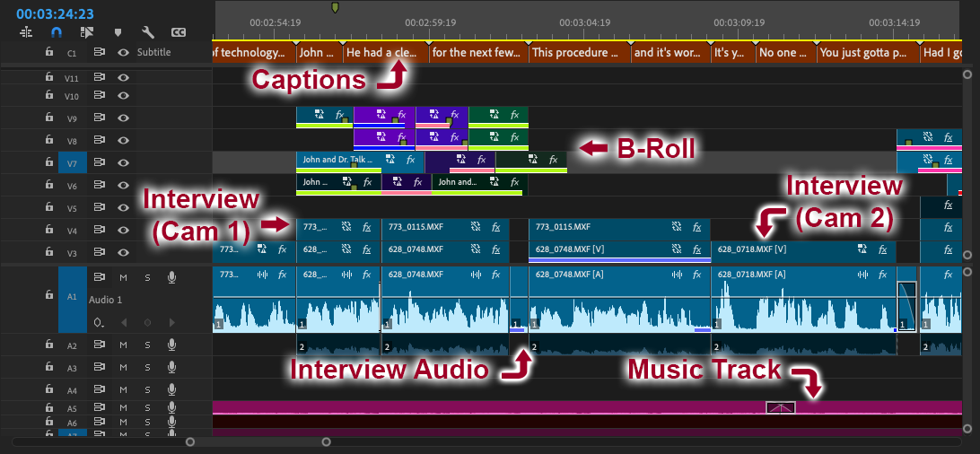Screen dimensions: 980x454
Task: Click the 00:03:24:23 playhead timecode
Action: (56, 13)
